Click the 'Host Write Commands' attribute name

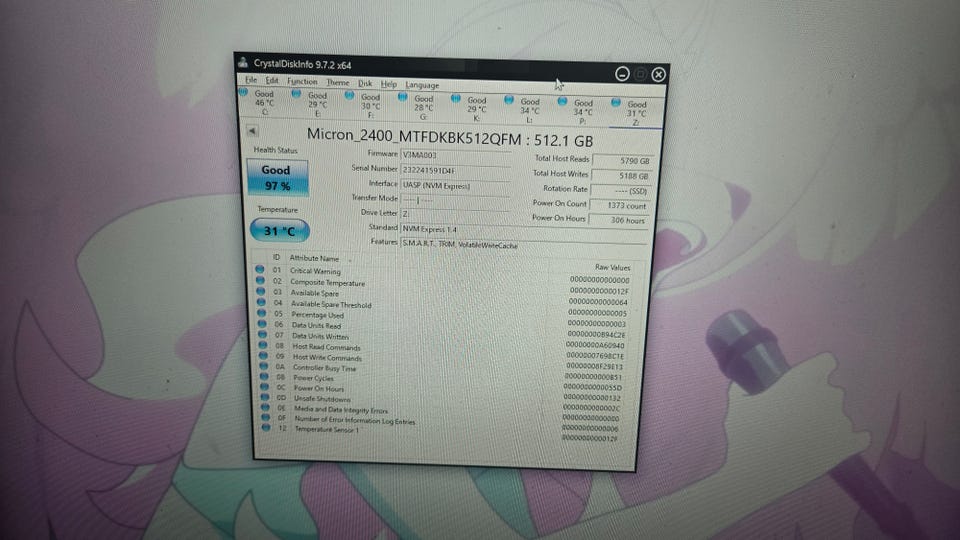(327, 357)
